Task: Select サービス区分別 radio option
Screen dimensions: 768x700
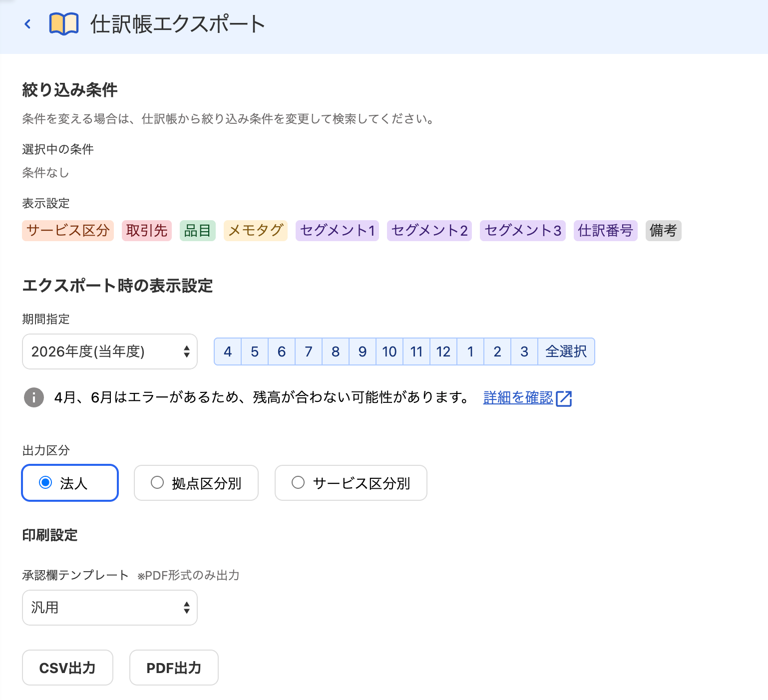Action: pyautogui.click(x=351, y=483)
